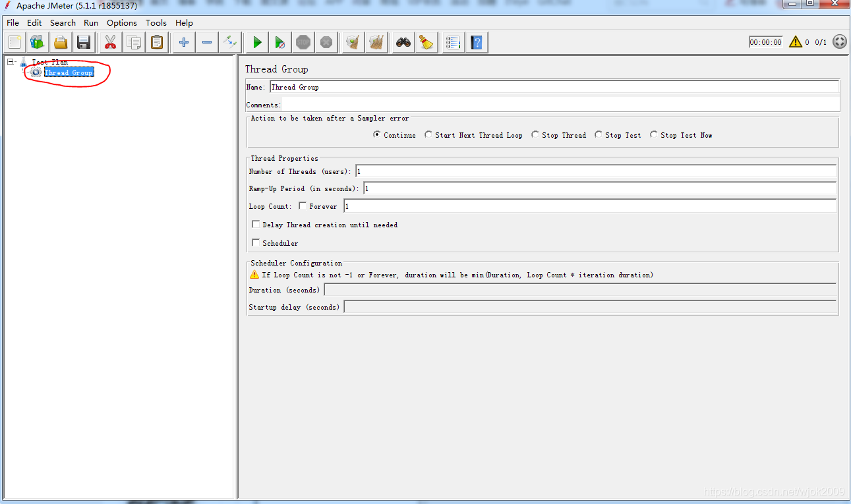
Task: Click the Toggle enable/disable icon
Action: coord(230,43)
